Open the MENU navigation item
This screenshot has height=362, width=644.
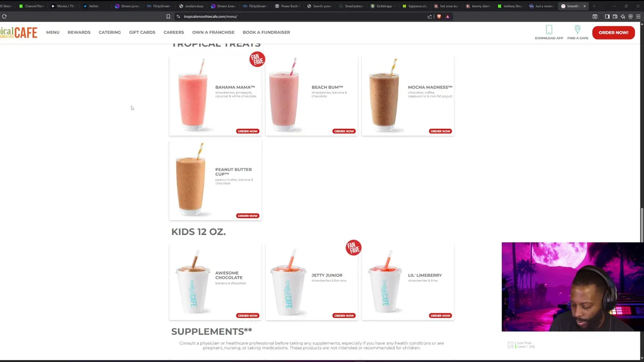53,32
